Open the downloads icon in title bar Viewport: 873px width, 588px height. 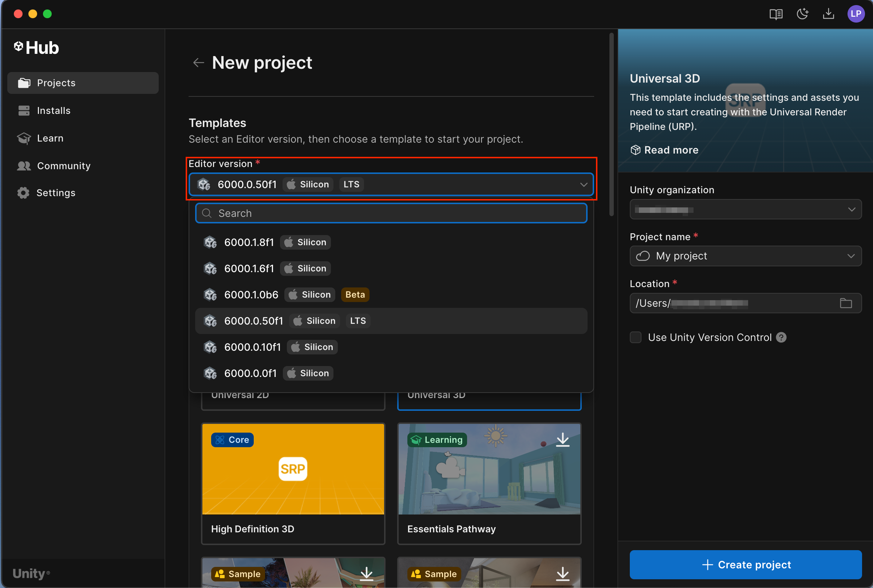coord(828,14)
